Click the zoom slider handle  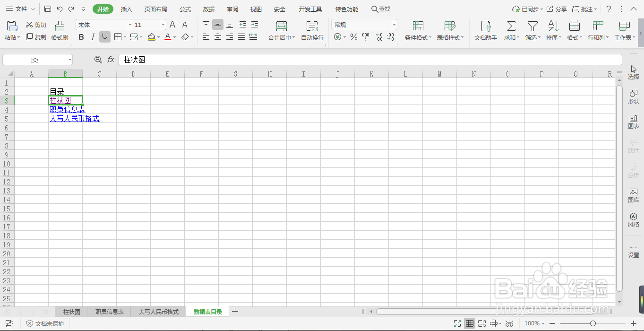point(593,323)
